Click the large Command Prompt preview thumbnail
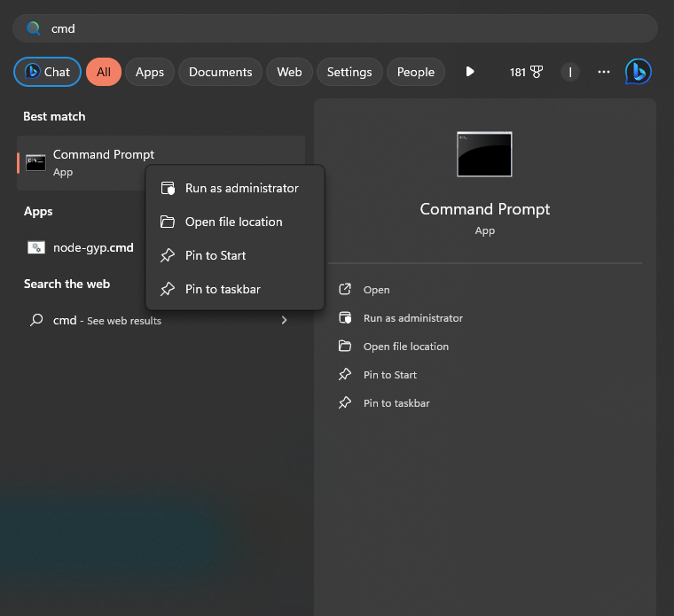The image size is (674, 616). (x=484, y=154)
